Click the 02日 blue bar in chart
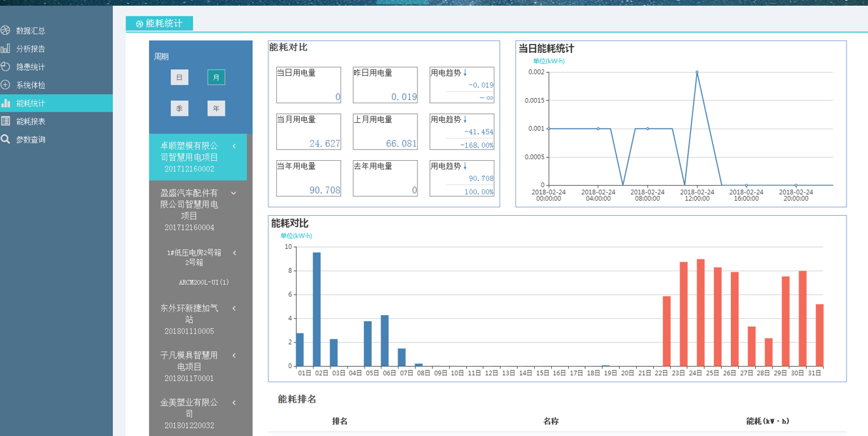The image size is (868, 436). tap(317, 309)
